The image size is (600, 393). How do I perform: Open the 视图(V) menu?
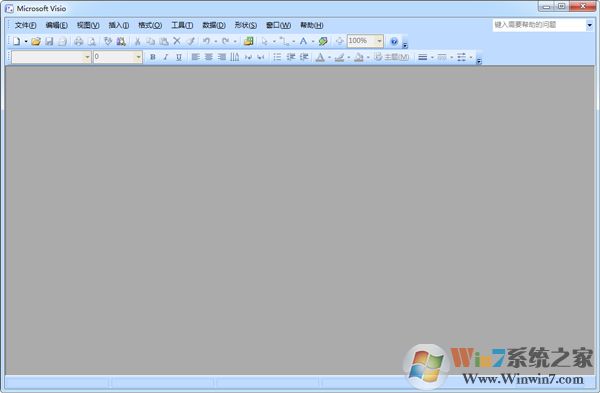pyautogui.click(x=88, y=25)
